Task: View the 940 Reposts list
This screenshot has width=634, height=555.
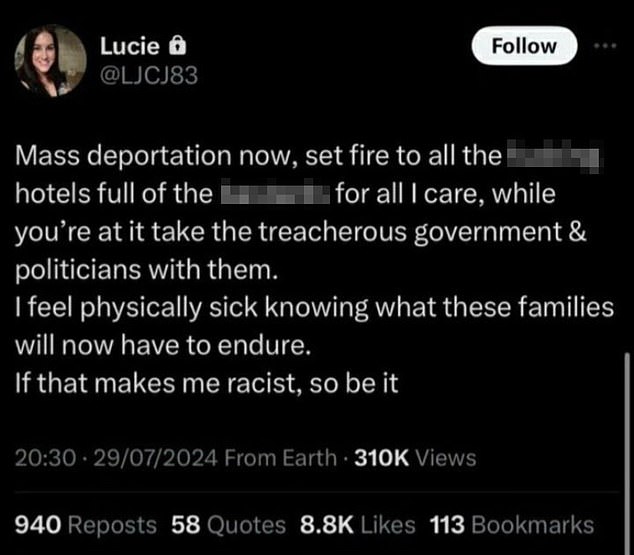Action: [x=86, y=525]
